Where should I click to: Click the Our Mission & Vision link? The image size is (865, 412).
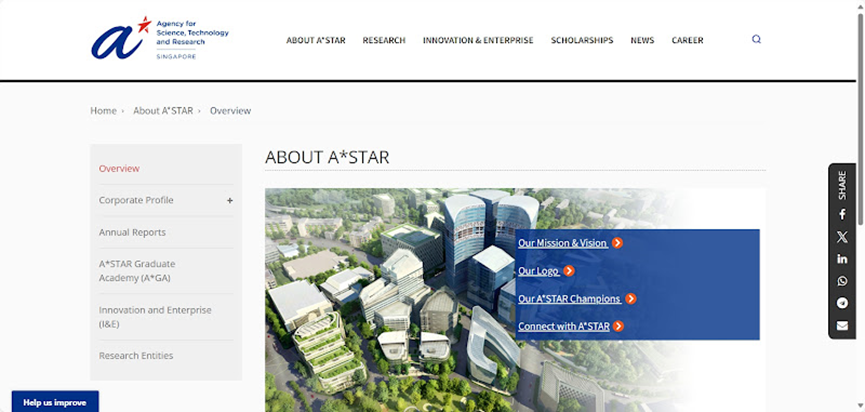click(562, 243)
